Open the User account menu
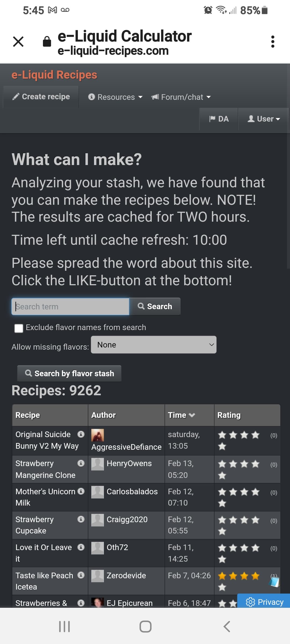Screen dimensions: 290x644 point(264,119)
